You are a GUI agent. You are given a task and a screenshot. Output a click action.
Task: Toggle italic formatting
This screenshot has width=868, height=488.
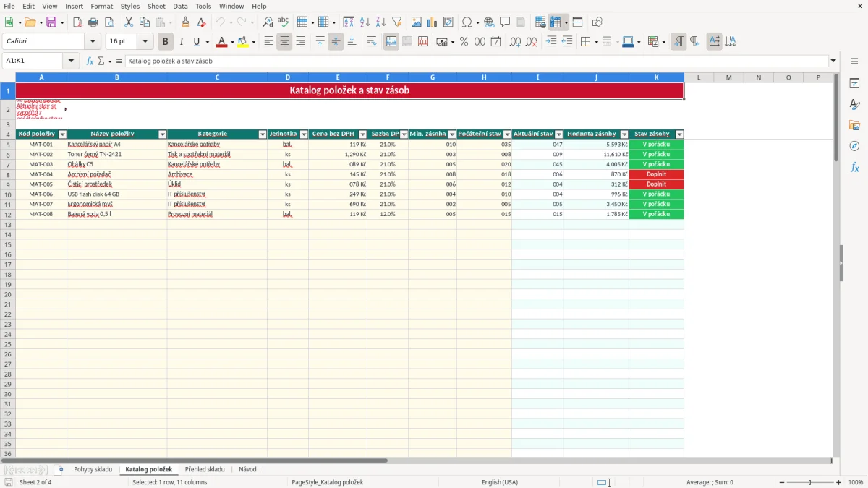(x=182, y=42)
